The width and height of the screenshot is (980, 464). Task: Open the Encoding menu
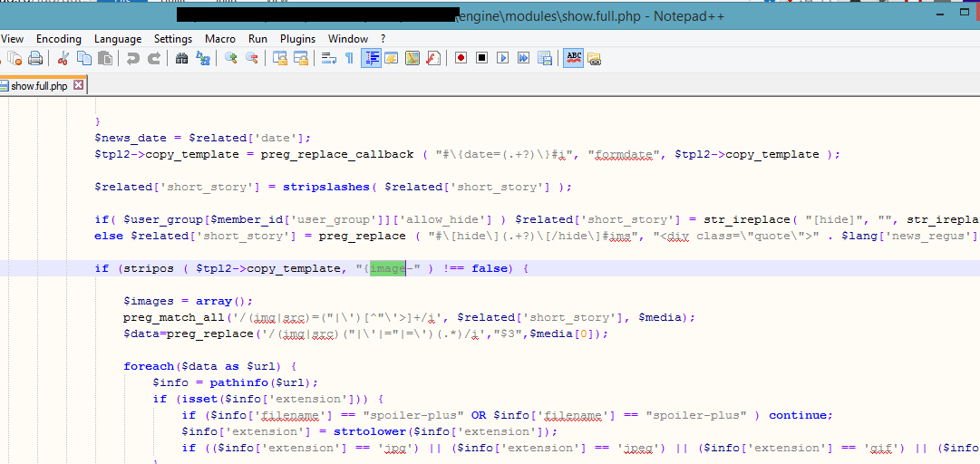[x=59, y=39]
